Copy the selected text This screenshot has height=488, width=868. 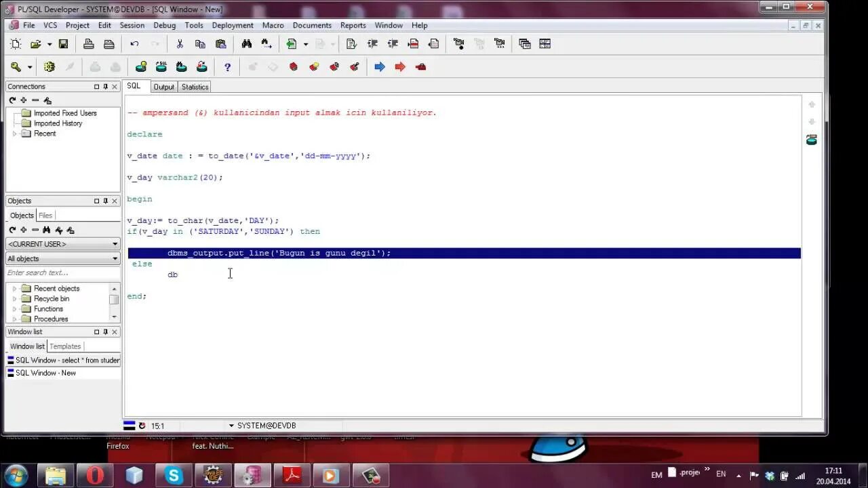pyautogui.click(x=200, y=44)
